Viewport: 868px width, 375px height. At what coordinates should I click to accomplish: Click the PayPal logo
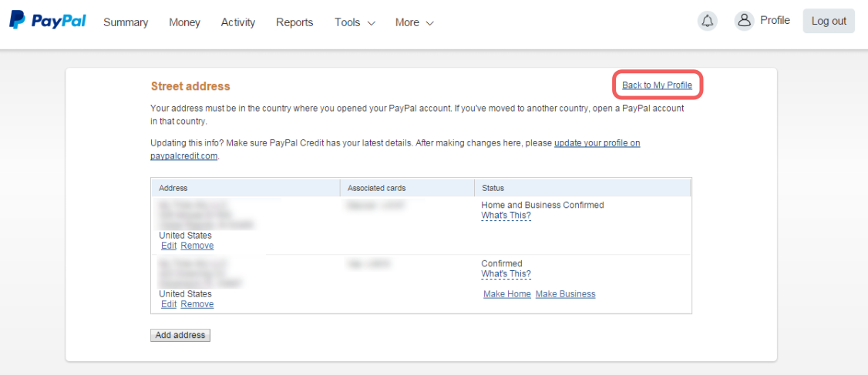tap(47, 21)
